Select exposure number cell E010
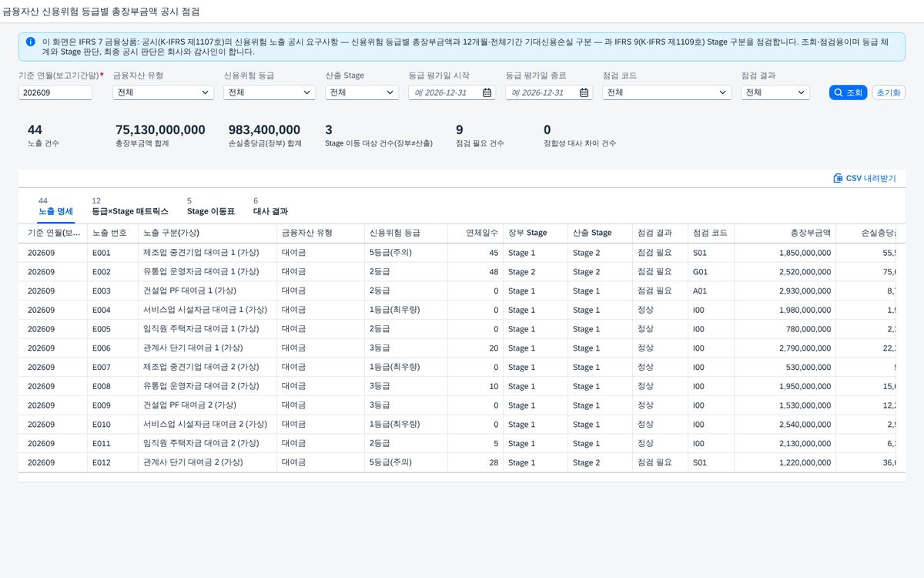Screen dimensions: 924x578 click(112, 425)
